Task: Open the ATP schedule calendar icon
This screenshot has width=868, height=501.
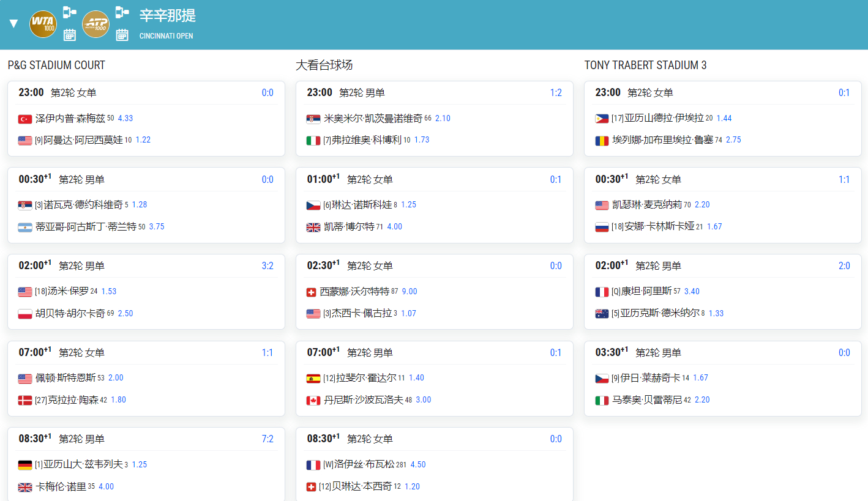Action: [122, 35]
